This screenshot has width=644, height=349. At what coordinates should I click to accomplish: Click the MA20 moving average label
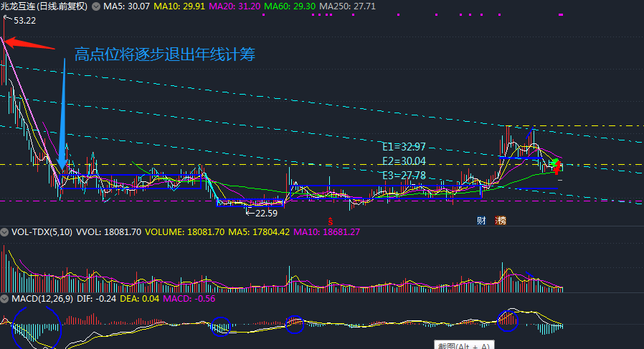coord(235,6)
